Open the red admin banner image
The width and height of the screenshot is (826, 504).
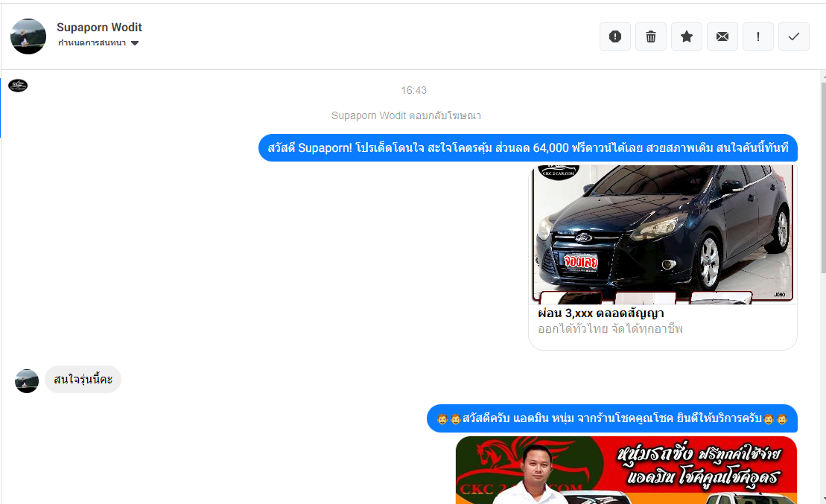click(x=626, y=470)
